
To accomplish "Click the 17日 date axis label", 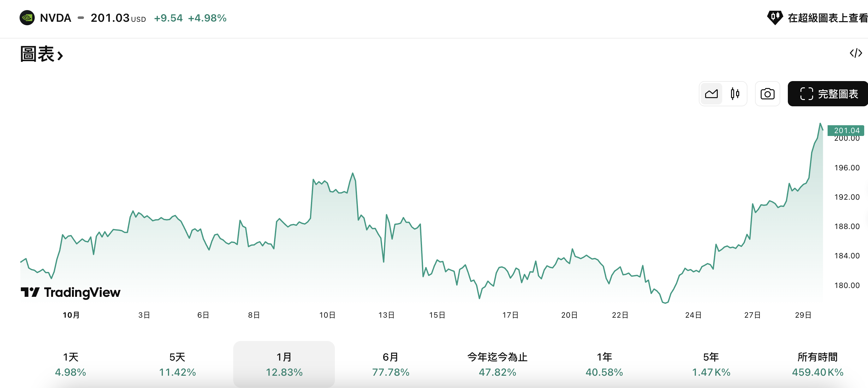I will [x=510, y=315].
